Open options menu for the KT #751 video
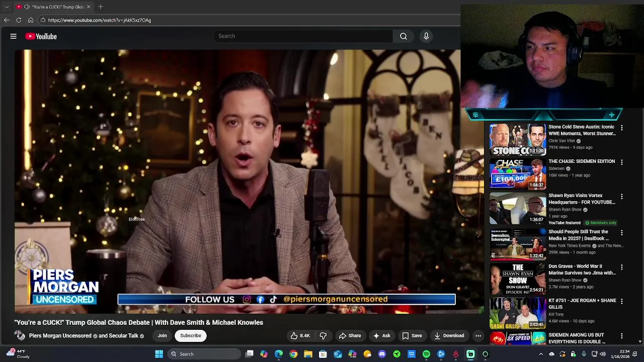 tap(622, 301)
